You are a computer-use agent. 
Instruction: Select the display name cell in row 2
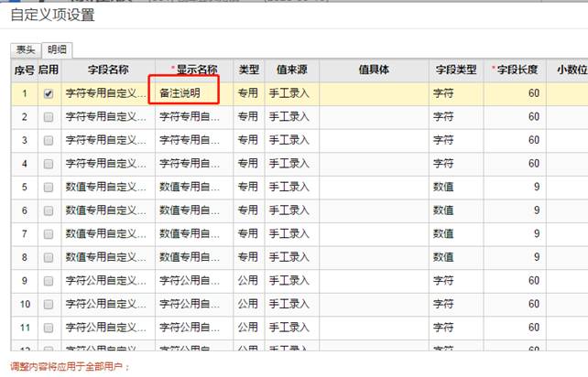[194, 117]
